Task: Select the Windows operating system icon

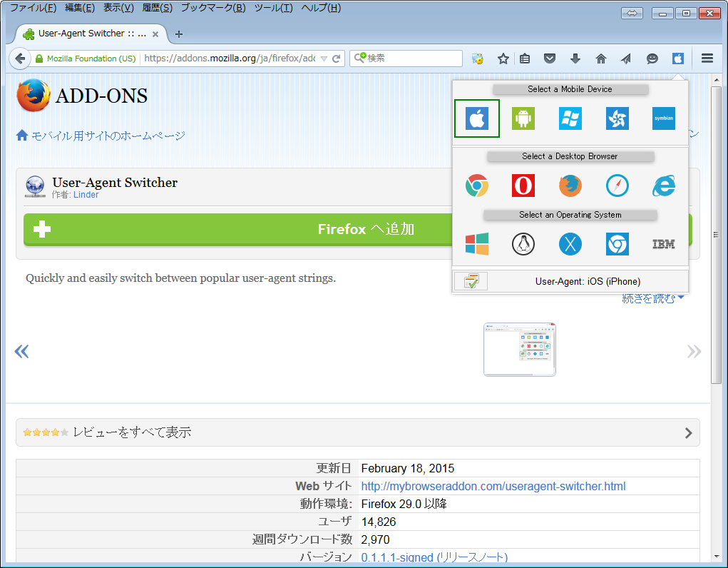Action: click(x=477, y=244)
